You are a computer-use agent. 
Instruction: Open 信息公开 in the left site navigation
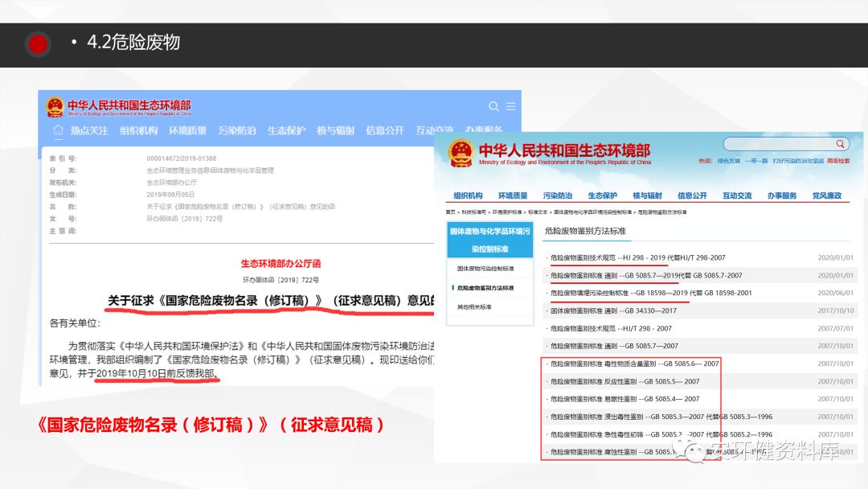coord(385,131)
